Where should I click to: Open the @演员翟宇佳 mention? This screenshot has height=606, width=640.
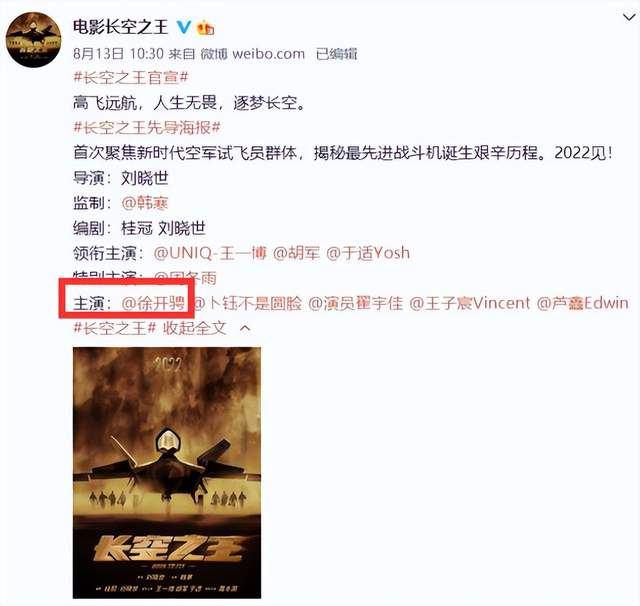click(x=356, y=303)
